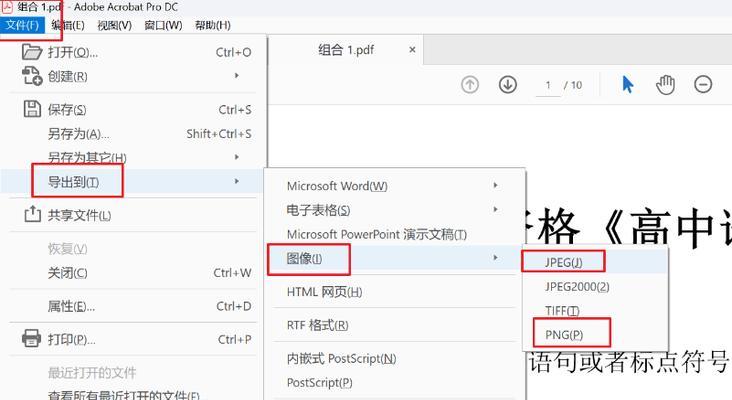Choose Microsoft PowerPoint 演示文稿 export
Viewport: 732px width, 400px height.
(376, 234)
